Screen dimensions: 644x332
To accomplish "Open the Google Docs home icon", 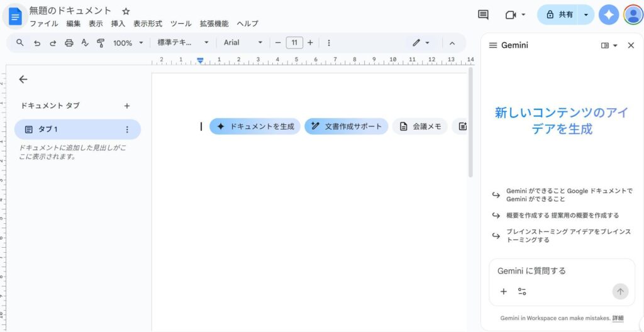I will (x=15, y=17).
